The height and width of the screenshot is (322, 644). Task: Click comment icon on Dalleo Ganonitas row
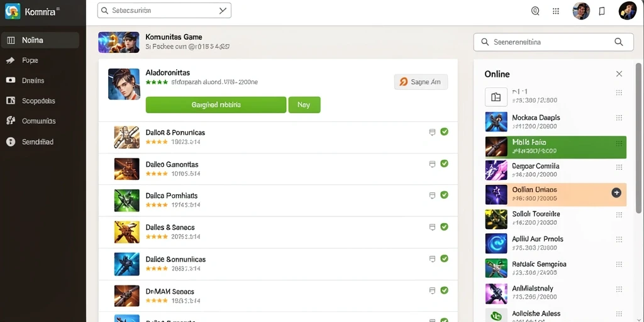click(x=432, y=164)
